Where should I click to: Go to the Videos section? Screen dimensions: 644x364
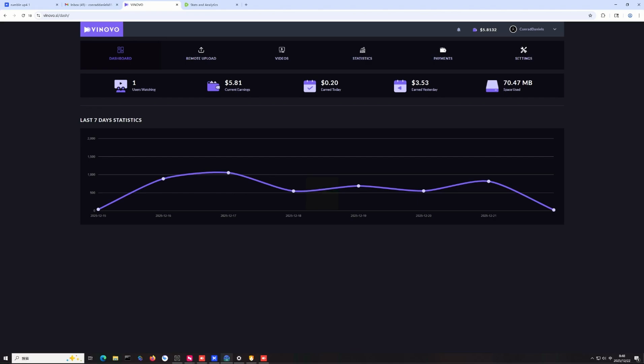(282, 54)
